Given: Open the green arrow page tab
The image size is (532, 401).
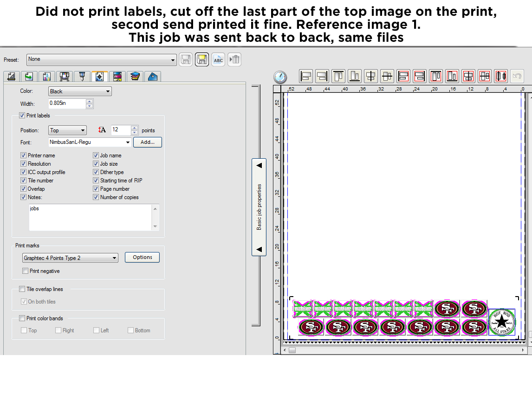Looking at the screenshot, I should [x=29, y=77].
